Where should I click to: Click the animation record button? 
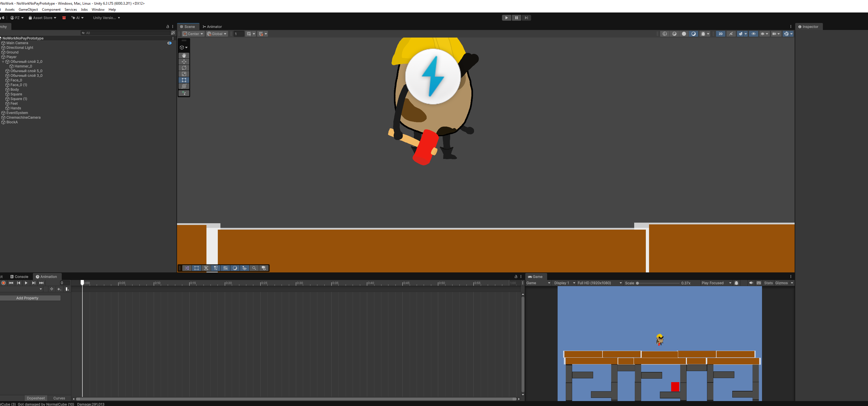tap(3, 283)
